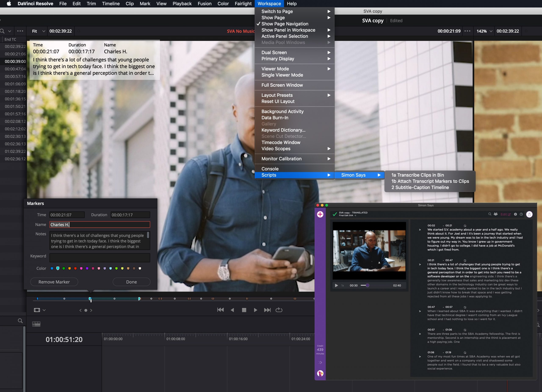Click the Simon Says add project plus icon
The width and height of the screenshot is (542, 392).
point(320,214)
